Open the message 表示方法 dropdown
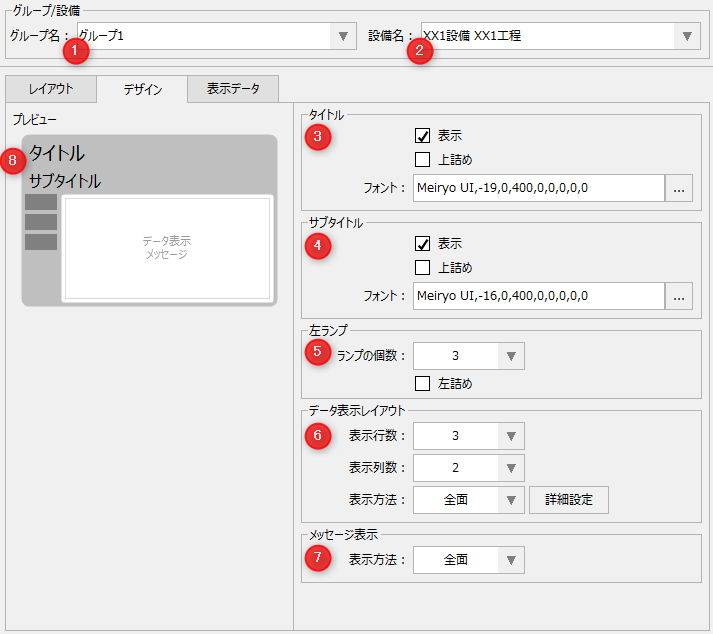This screenshot has width=713, height=634. point(510,560)
